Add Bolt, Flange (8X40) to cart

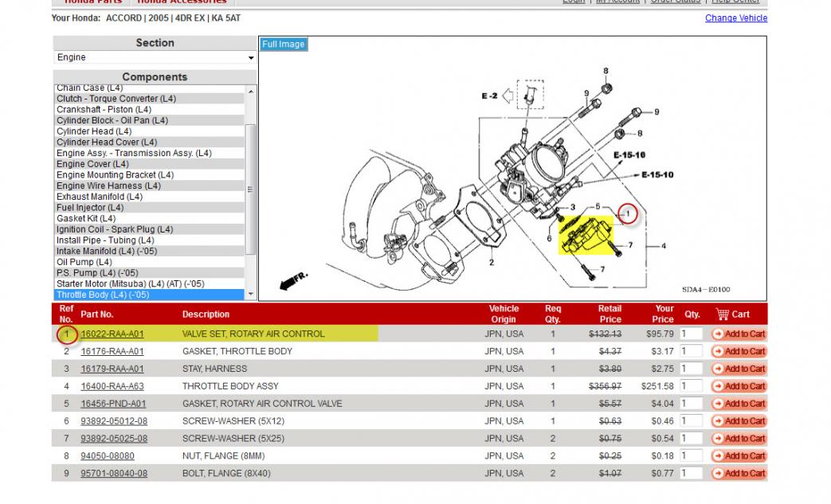[739, 474]
